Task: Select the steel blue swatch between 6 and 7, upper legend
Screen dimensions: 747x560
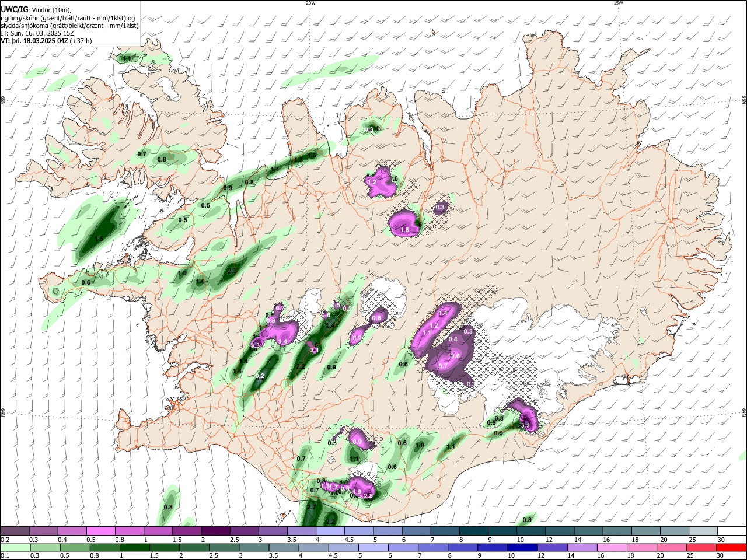Action: tap(417, 531)
